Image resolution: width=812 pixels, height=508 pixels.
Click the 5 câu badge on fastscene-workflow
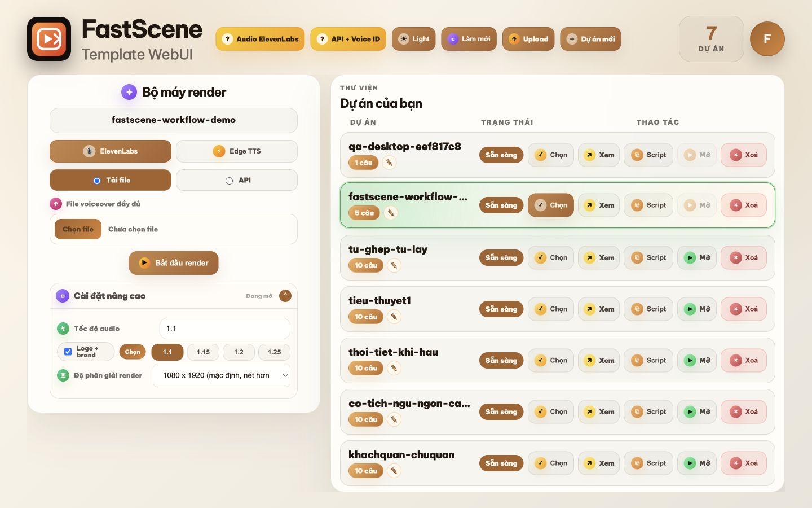364,213
